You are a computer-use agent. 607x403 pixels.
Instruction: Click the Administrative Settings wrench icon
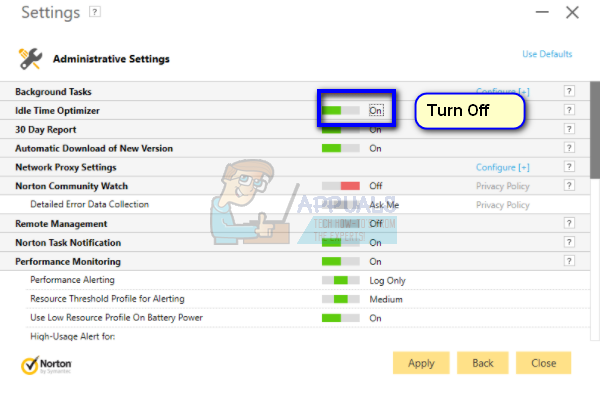[x=30, y=59]
